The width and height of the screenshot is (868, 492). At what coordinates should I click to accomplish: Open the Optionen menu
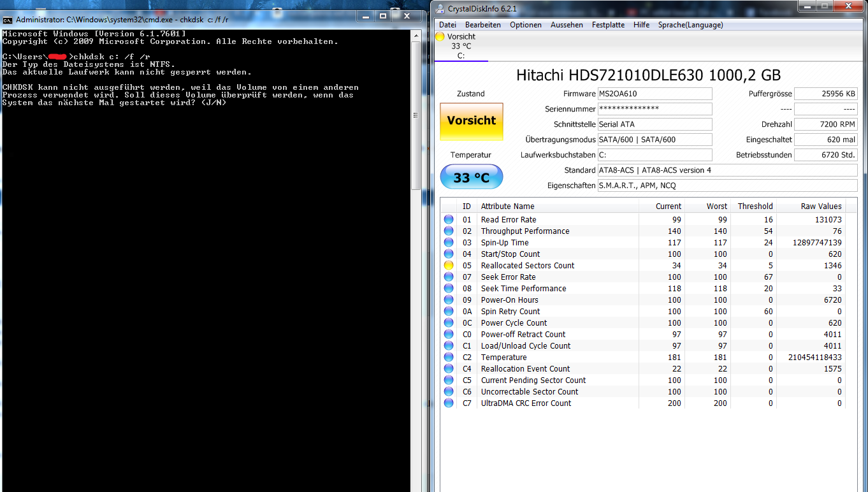click(526, 25)
